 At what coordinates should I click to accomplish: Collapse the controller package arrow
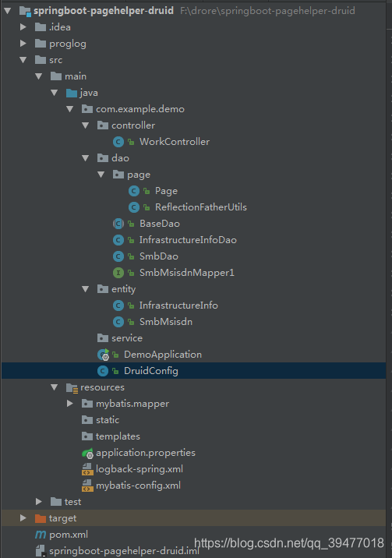click(x=86, y=125)
